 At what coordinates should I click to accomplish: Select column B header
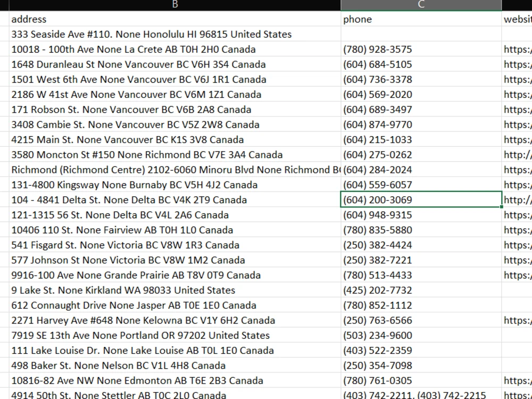tap(174, 5)
